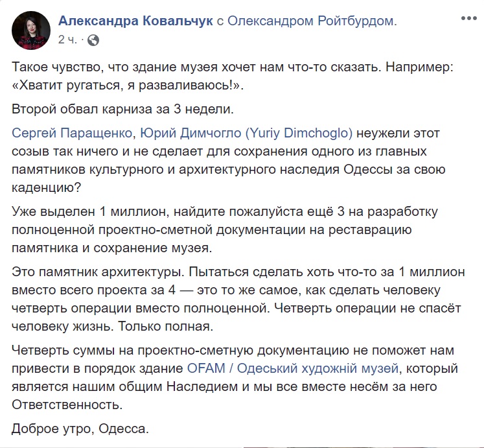Click the paragraph starting "Уже выделен 1 миллион"
Viewport: 484px width, 448px height.
point(225,230)
